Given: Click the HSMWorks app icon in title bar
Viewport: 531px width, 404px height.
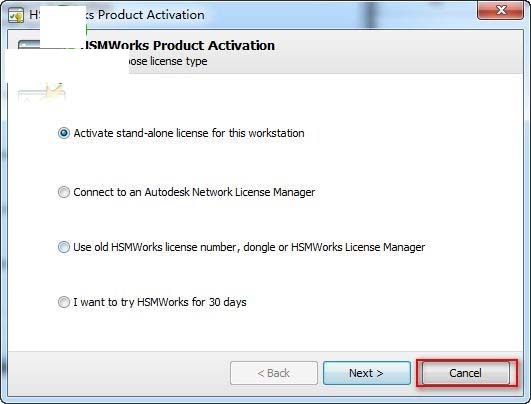Looking at the screenshot, I should click(16, 15).
